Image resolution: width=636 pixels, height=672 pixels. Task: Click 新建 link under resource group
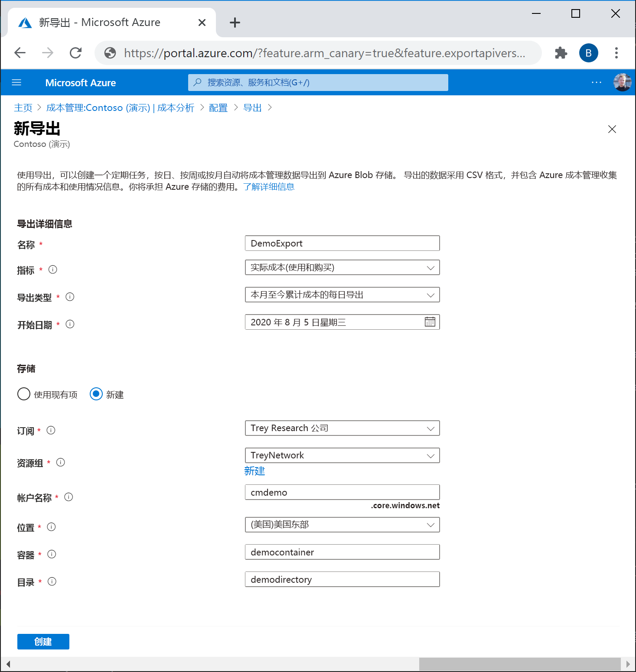[254, 471]
